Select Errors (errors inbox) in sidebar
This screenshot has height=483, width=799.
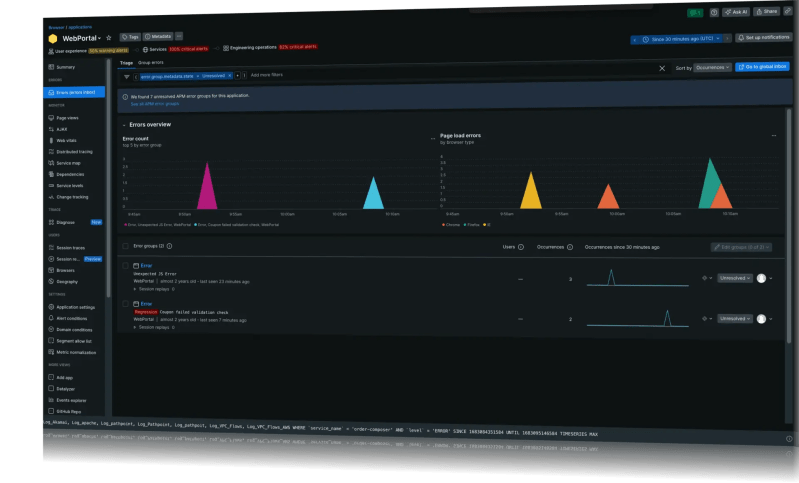click(x=74, y=92)
